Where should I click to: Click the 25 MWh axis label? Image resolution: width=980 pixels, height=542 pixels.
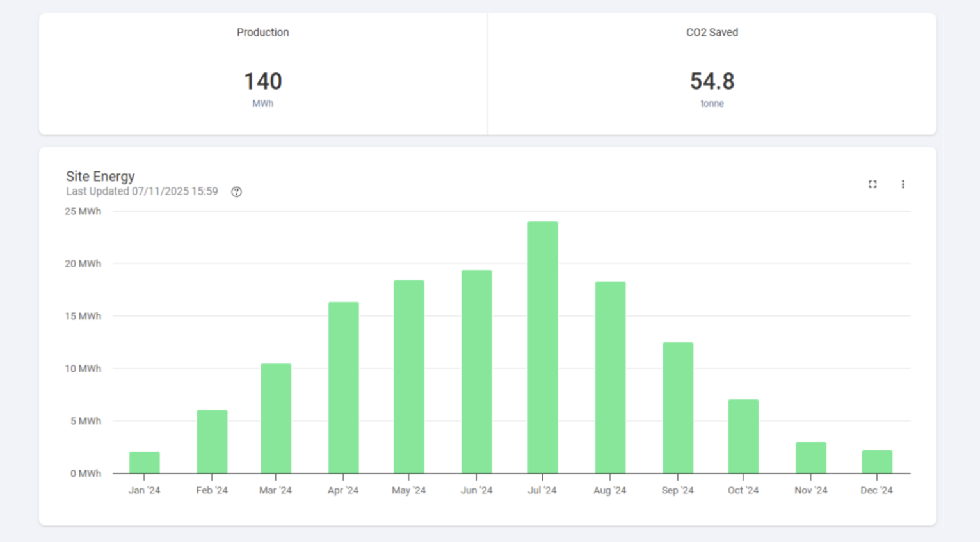[x=83, y=211]
